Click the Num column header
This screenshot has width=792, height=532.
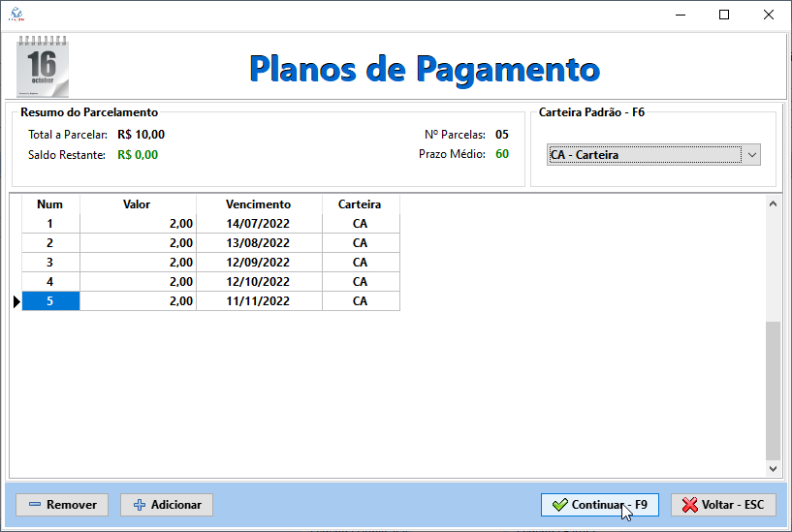coord(50,204)
